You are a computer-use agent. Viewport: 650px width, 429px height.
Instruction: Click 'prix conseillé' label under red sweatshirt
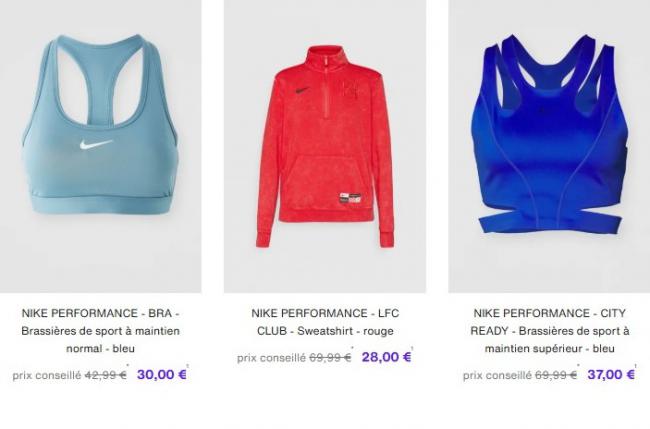tap(271, 358)
